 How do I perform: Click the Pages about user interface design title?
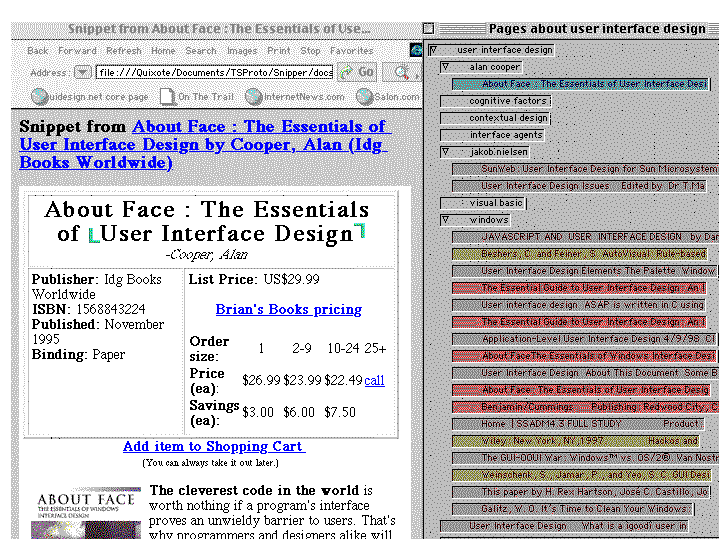coord(597,29)
